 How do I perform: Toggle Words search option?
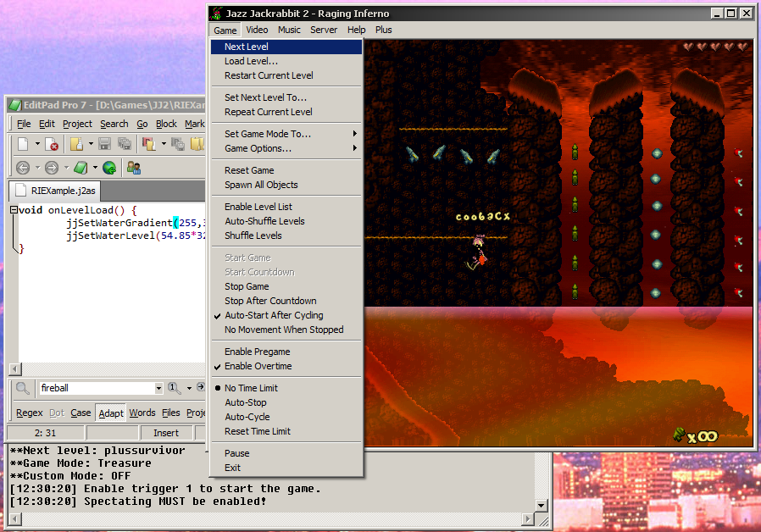(x=142, y=413)
